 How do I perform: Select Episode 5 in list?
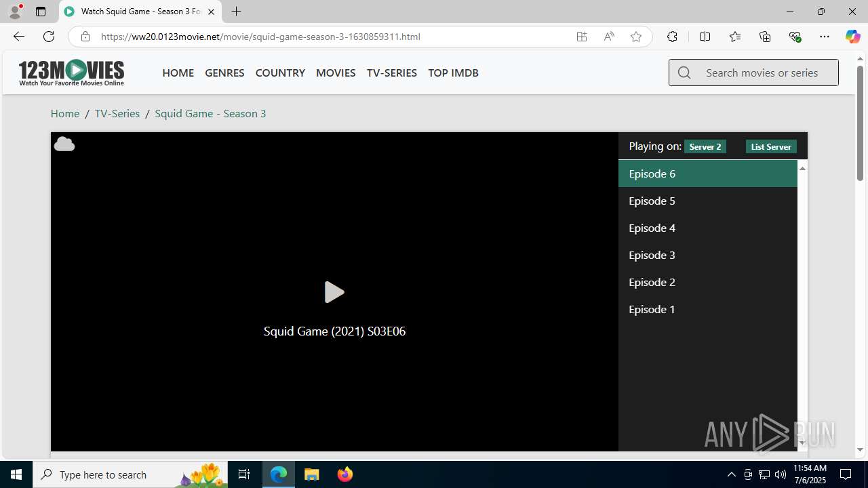point(708,201)
